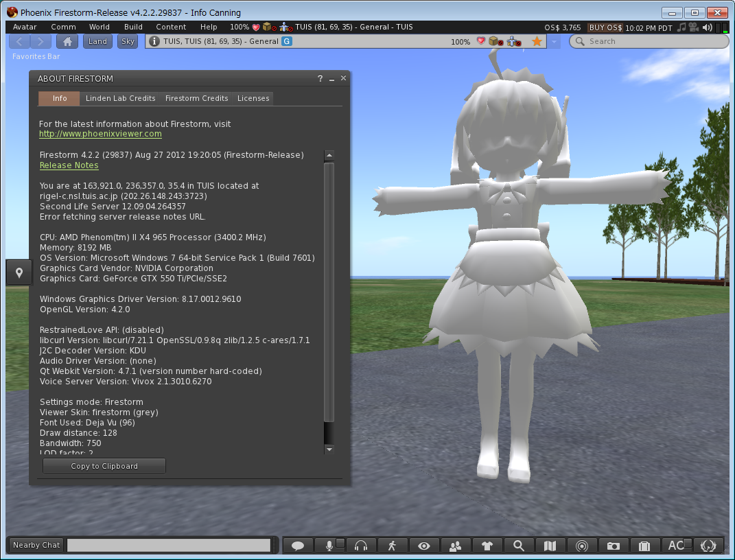The width and height of the screenshot is (735, 560).
Task: Click the Firestorm logo toolbar icon
Action: click(x=708, y=546)
